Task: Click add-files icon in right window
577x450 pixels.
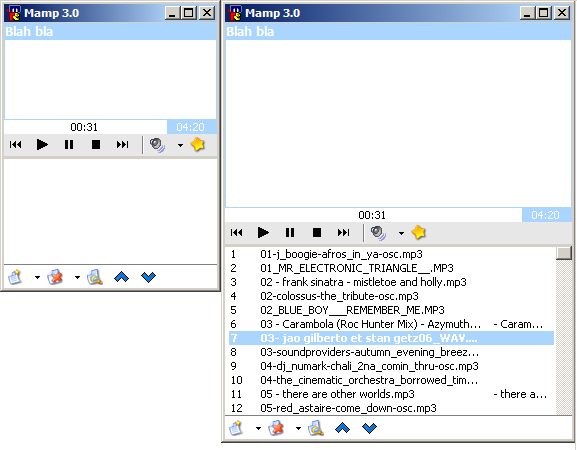Action: [236, 428]
